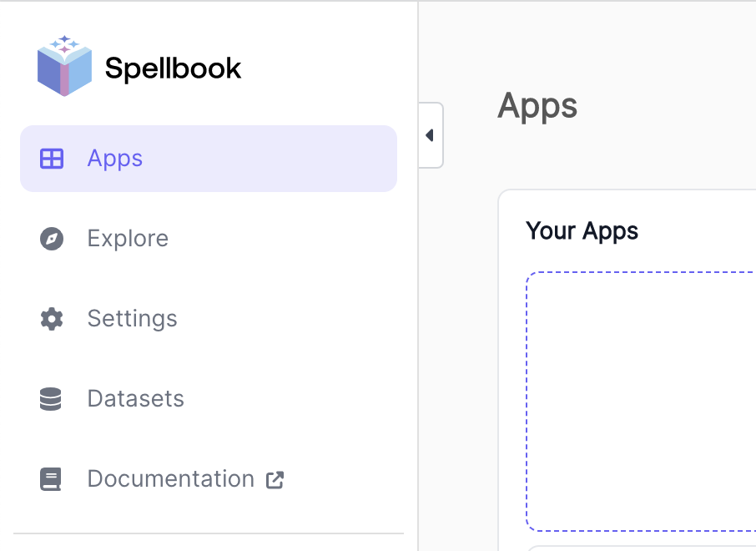This screenshot has width=756, height=551.
Task: Click the Datasets database icon
Action: 52,398
